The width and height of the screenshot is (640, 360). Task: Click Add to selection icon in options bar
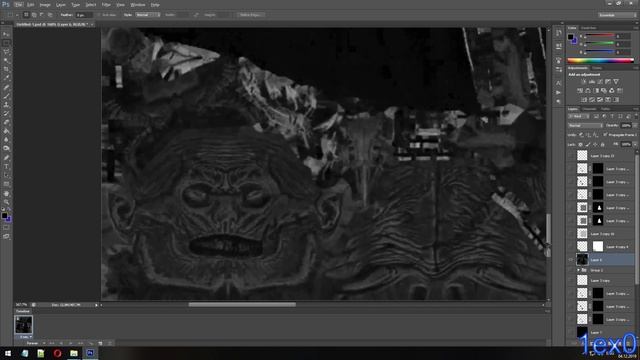[x=34, y=15]
